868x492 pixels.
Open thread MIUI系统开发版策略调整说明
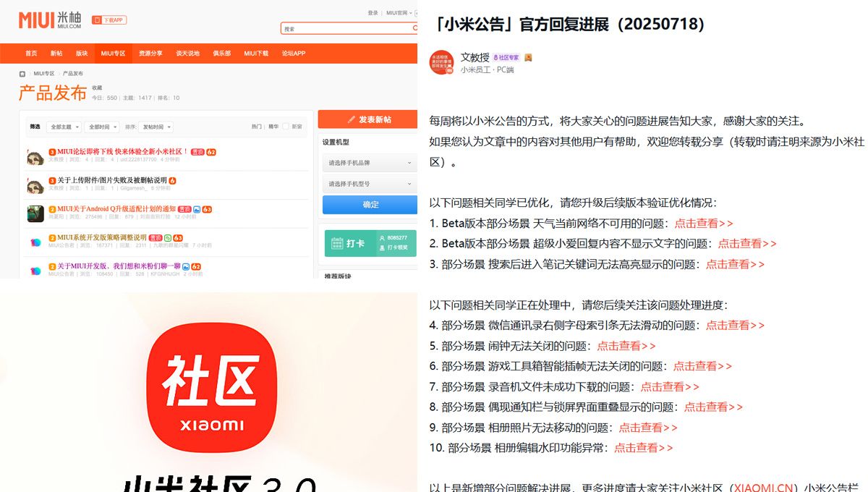click(102, 237)
